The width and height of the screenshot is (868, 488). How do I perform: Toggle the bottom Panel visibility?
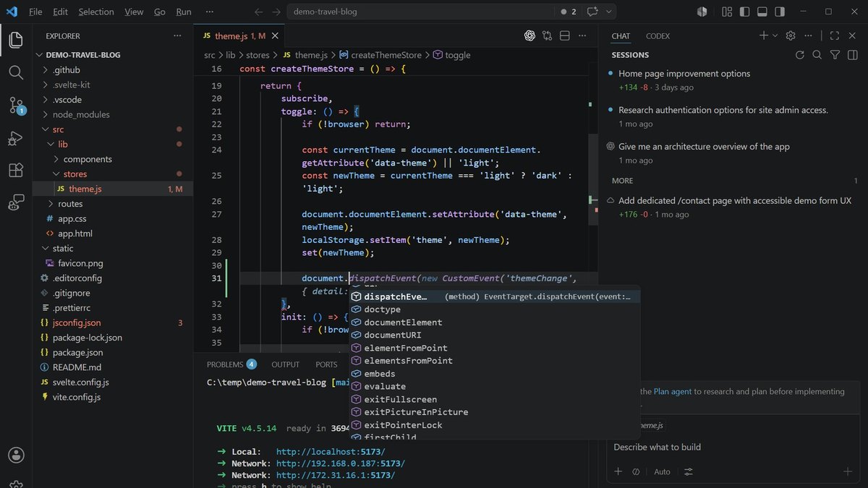tap(762, 12)
